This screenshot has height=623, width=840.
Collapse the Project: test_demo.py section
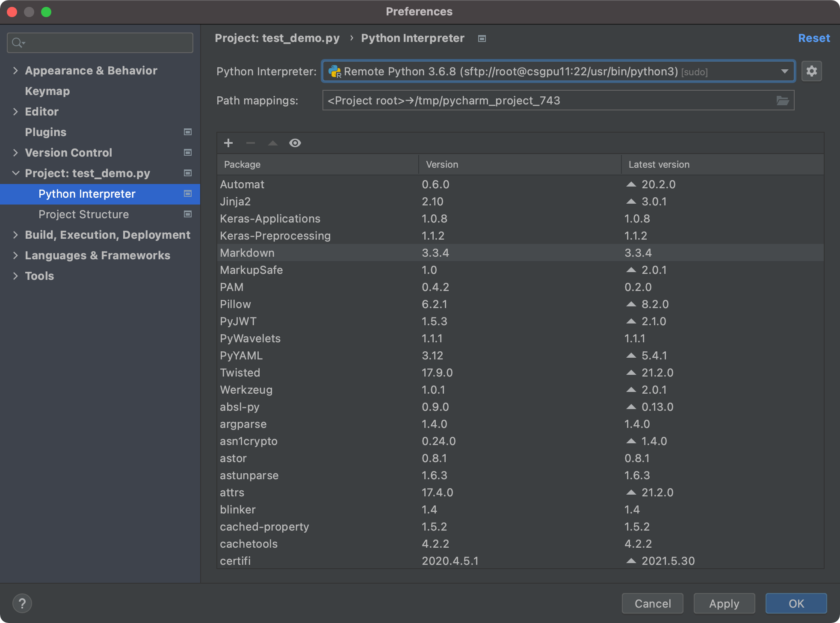click(15, 173)
